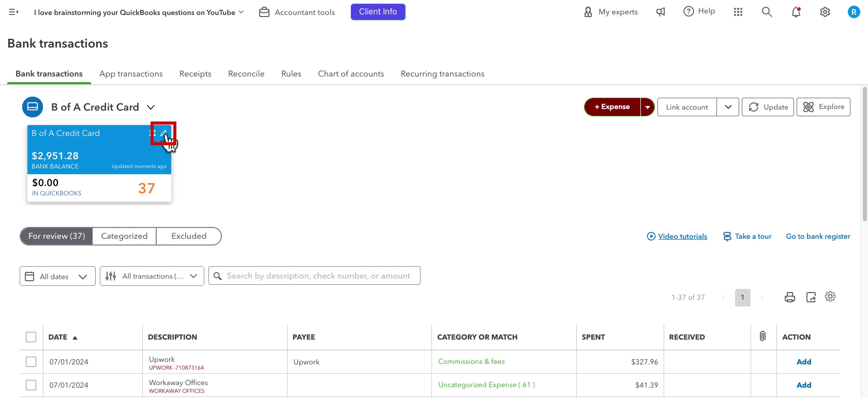Open the Client Info button
868x398 pixels.
pos(378,12)
